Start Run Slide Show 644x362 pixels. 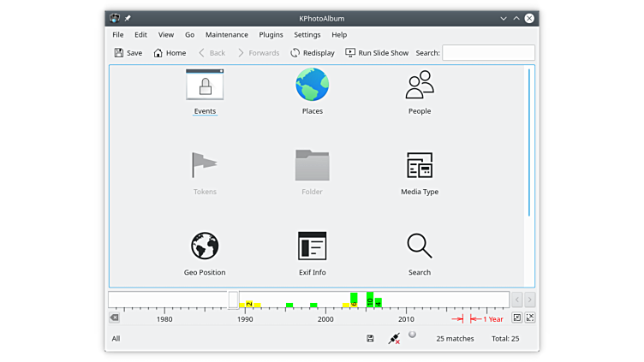point(377,53)
